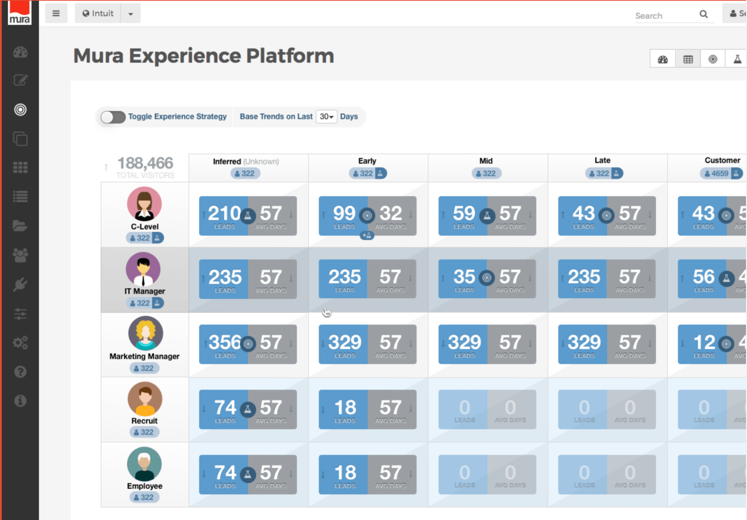Screen dimensions: 747x520
Task: Click the Mura logo
Action: 20,13
